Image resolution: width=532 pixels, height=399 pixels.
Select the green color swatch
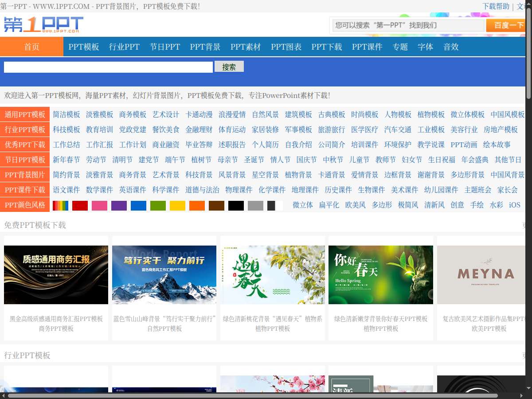tap(158, 205)
